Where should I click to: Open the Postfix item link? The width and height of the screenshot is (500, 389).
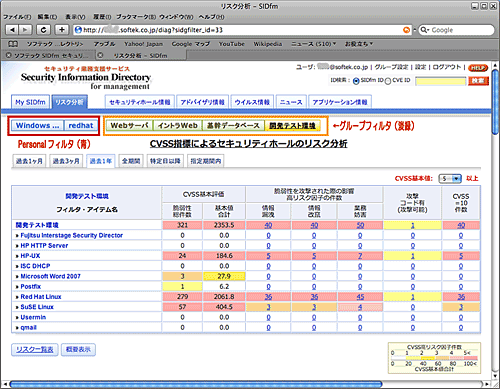tap(31, 287)
